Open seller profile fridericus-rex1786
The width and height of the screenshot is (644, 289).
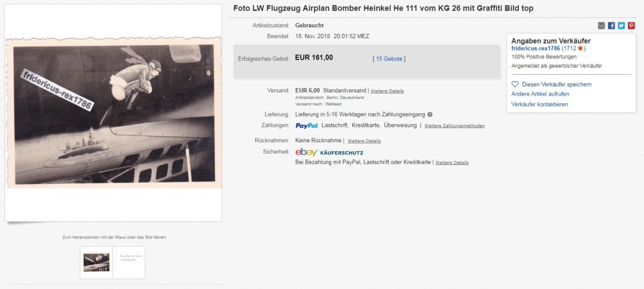[536, 48]
